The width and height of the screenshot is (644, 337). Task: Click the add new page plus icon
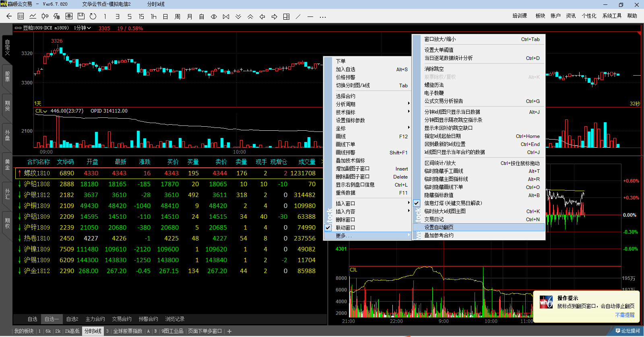pos(229,331)
